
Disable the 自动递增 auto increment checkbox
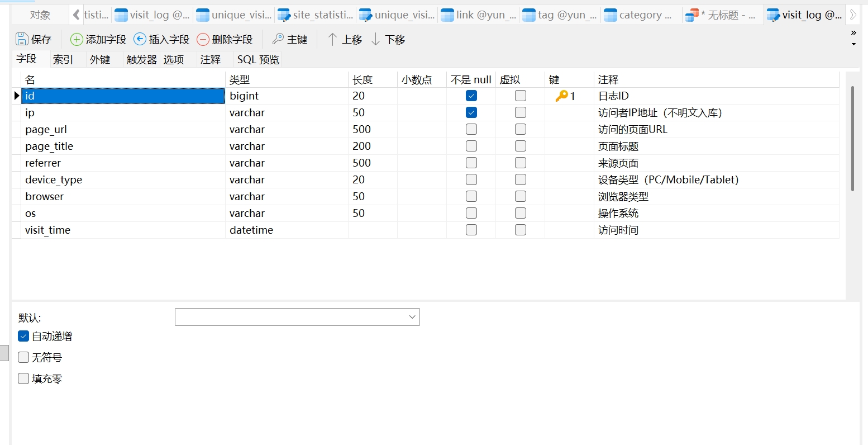pos(23,336)
